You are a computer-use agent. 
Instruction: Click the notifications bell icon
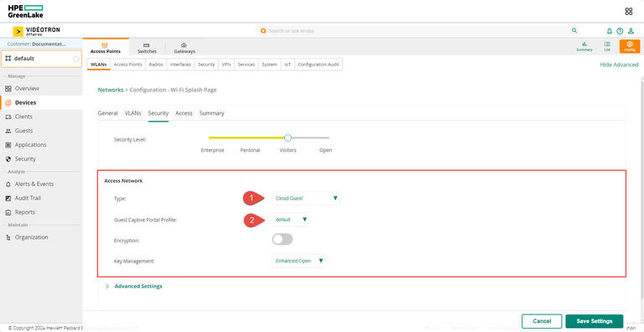tap(610, 31)
